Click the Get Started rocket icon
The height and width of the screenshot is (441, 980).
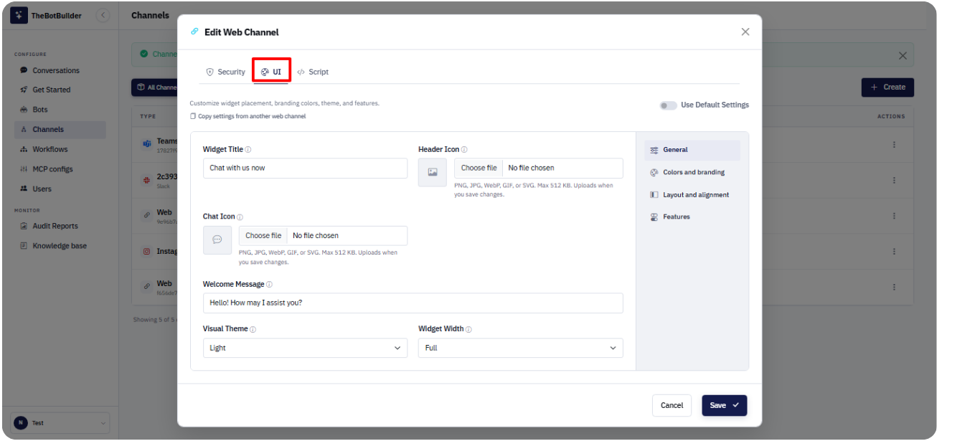pyautogui.click(x=24, y=90)
